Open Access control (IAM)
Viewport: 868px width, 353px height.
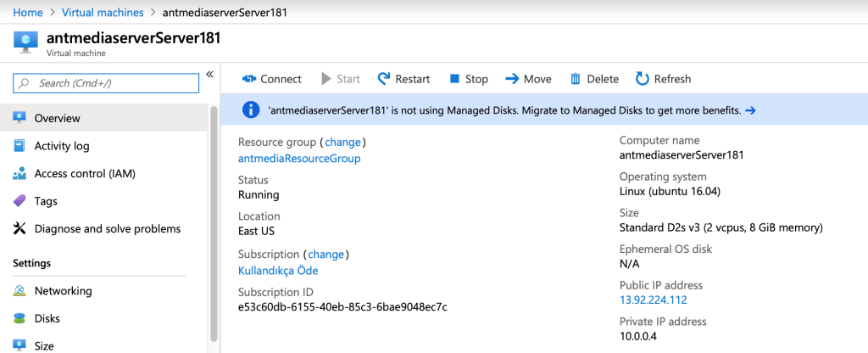pyautogui.click(x=104, y=173)
